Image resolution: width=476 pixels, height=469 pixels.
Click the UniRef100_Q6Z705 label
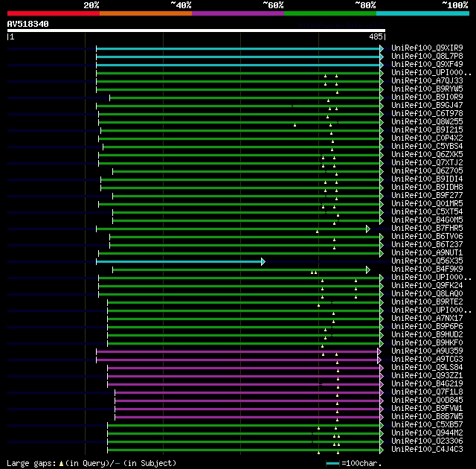coord(427,171)
